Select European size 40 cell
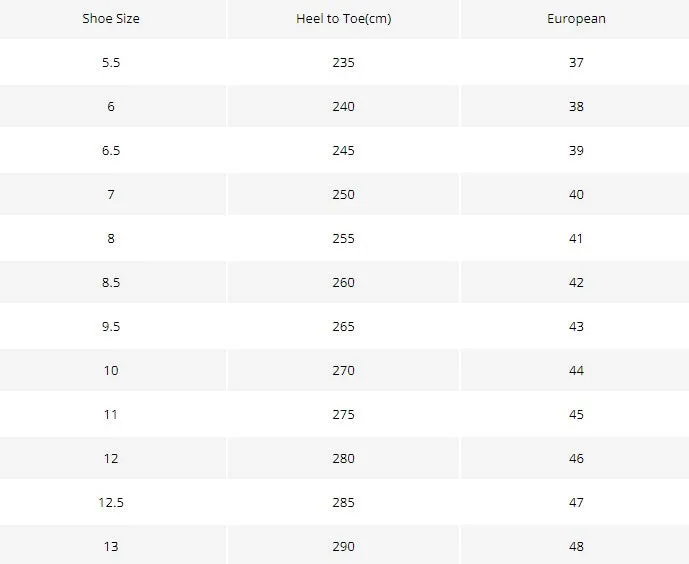 click(x=576, y=194)
